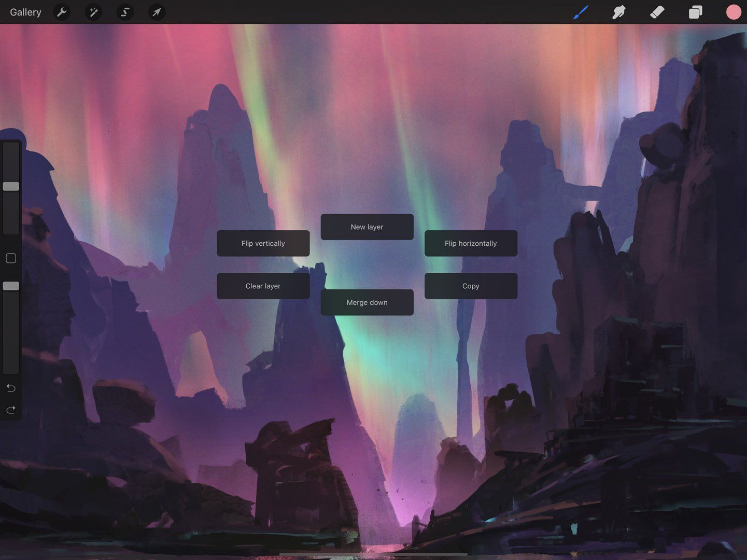The height and width of the screenshot is (560, 747).
Task: Choose New layer from QuickMenu
Action: [x=367, y=227]
